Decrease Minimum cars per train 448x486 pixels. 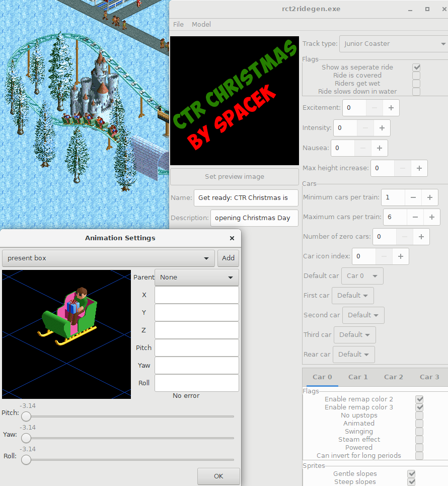coord(413,197)
